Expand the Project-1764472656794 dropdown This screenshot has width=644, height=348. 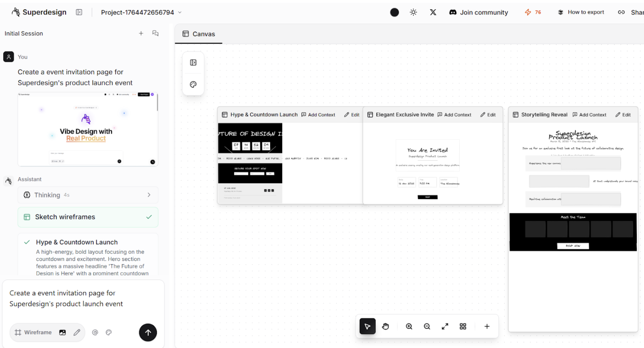point(180,12)
